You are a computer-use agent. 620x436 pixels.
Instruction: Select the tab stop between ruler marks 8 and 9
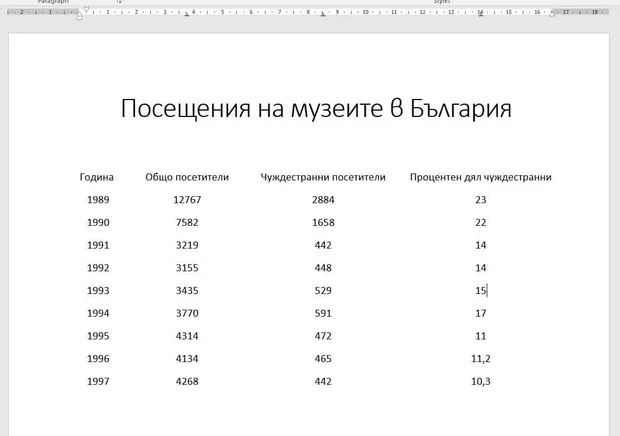click(x=323, y=14)
